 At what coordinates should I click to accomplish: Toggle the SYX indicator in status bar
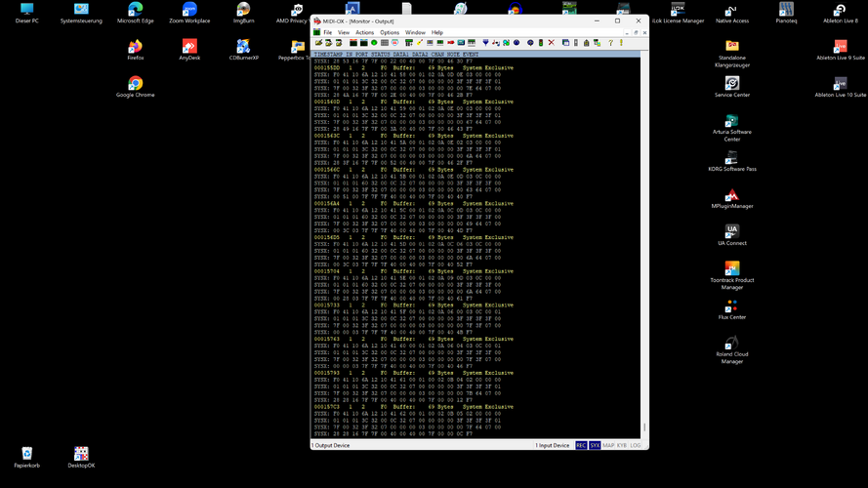595,445
